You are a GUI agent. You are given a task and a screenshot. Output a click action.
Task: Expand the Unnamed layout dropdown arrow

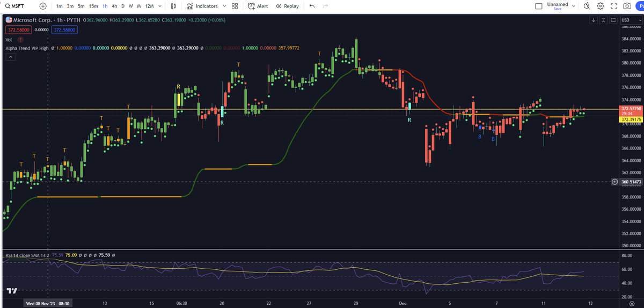[574, 6]
